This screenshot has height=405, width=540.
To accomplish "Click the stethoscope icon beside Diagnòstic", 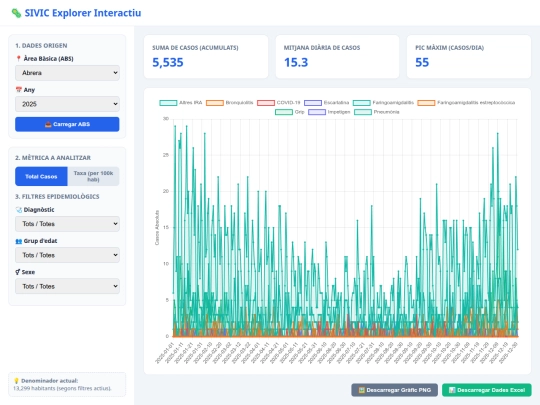I will [x=19, y=210].
